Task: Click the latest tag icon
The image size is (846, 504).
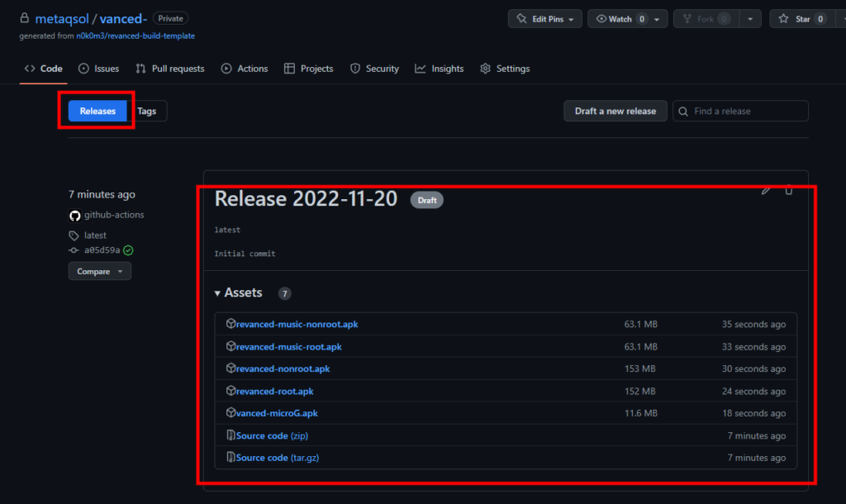Action: tap(74, 235)
